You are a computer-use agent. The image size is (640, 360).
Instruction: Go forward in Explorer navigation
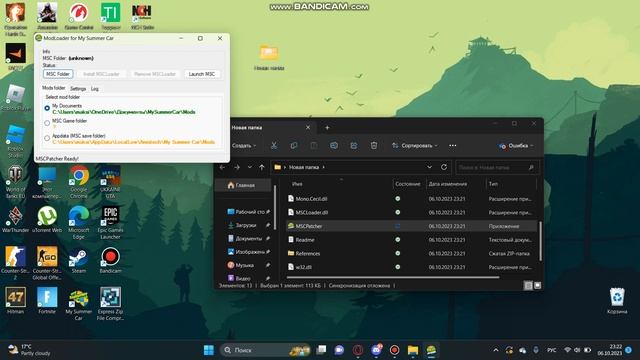tap(237, 167)
